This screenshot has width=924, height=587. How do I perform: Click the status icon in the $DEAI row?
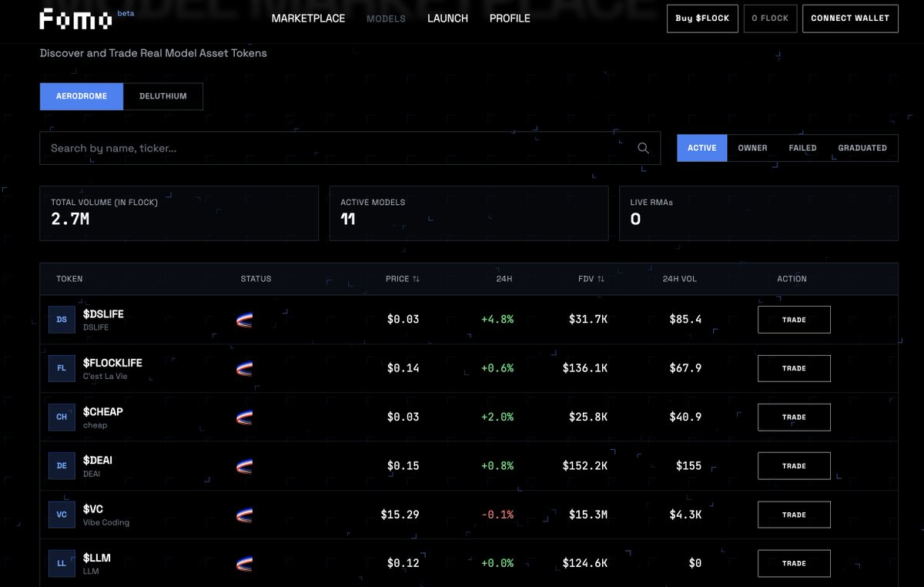coord(244,466)
